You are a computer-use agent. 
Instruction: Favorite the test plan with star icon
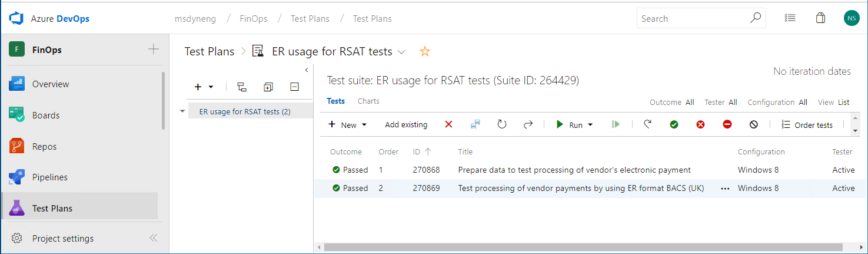click(425, 52)
